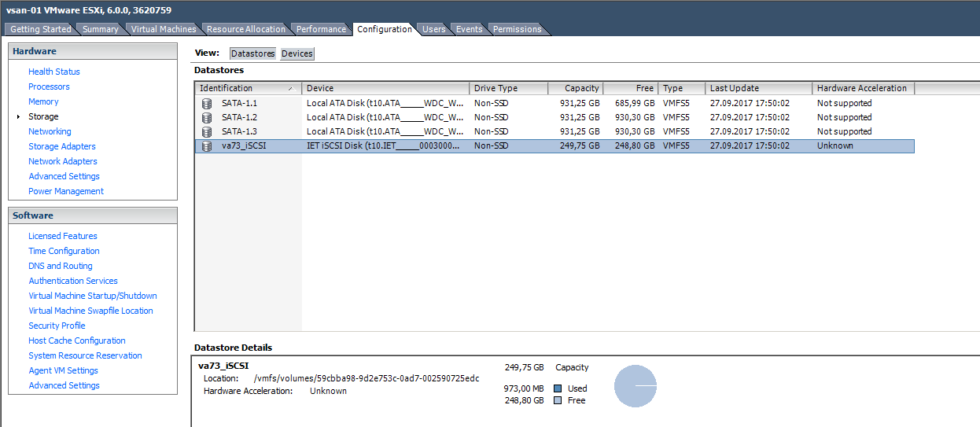Click the Used legend color swatch
Screen dimensions: 980x427
tap(558, 388)
